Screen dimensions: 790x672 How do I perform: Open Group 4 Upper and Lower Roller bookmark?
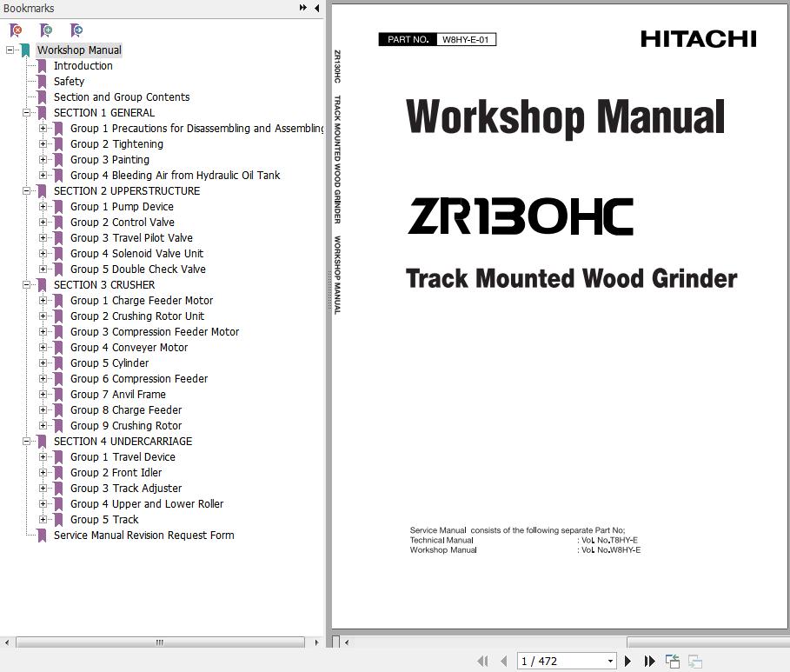[147, 503]
